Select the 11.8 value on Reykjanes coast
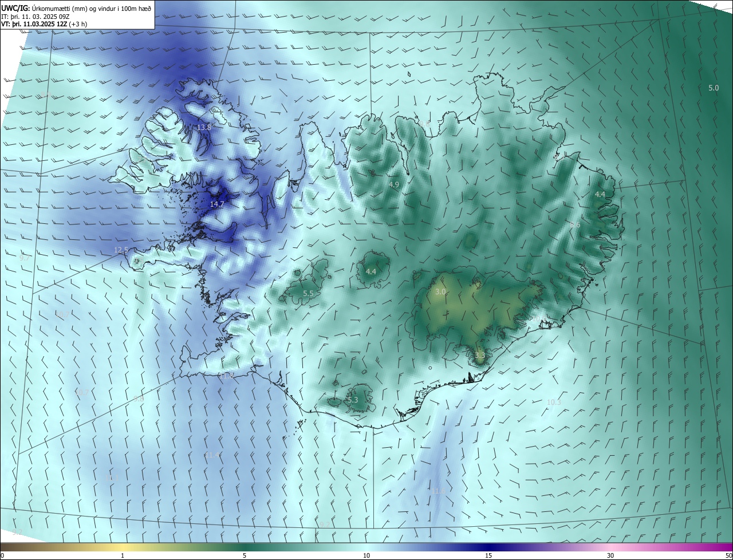Image resolution: width=733 pixels, height=560 pixels. pyautogui.click(x=227, y=376)
